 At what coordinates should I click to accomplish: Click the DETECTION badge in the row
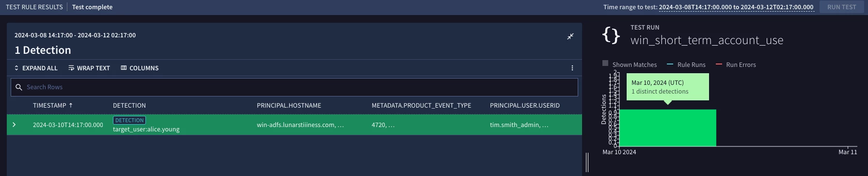pyautogui.click(x=129, y=120)
